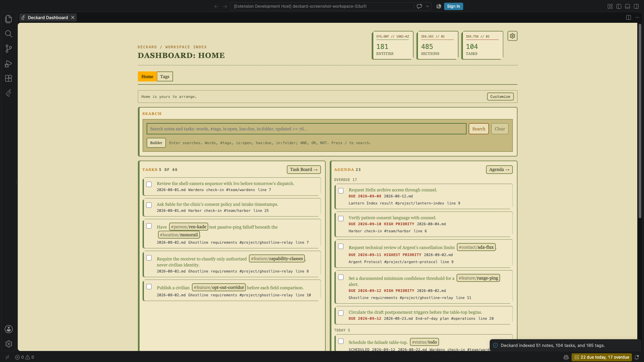Click the Search button
The image size is (644, 362).
479,129
